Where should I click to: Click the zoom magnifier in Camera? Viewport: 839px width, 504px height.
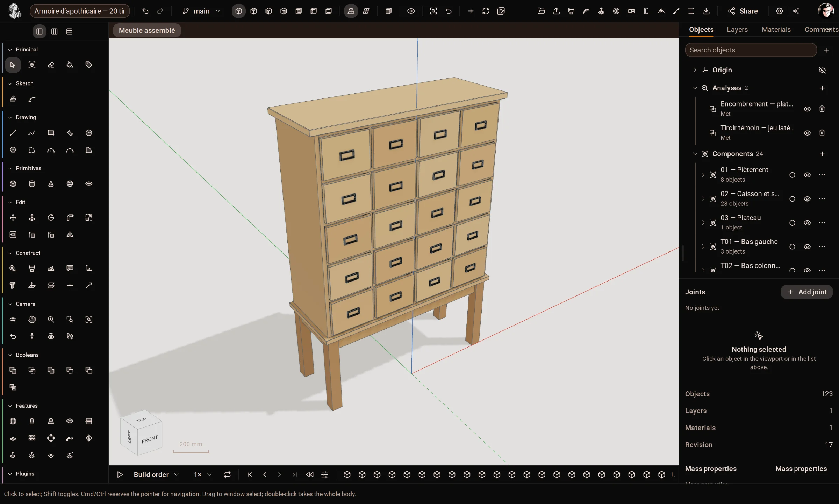point(51,319)
